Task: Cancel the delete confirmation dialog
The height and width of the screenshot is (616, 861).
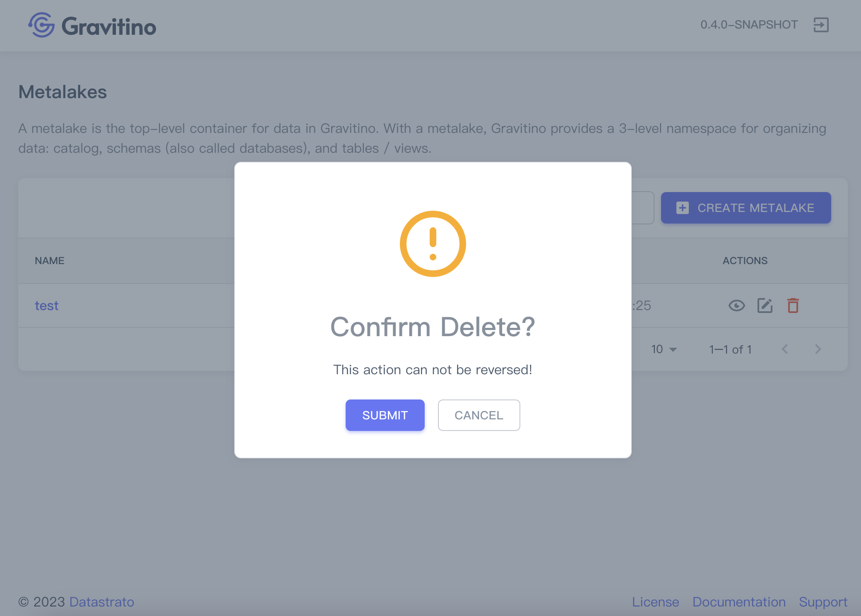Action: click(x=479, y=415)
